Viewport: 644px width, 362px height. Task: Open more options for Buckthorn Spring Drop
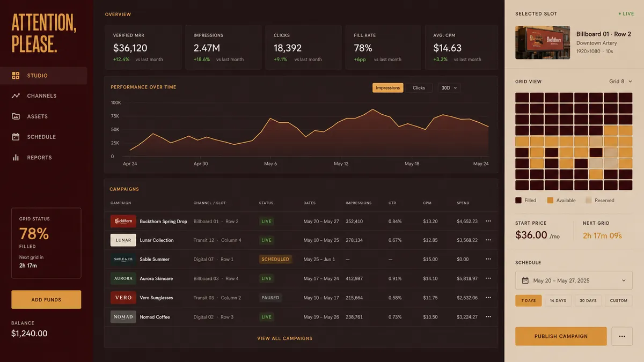tap(488, 221)
